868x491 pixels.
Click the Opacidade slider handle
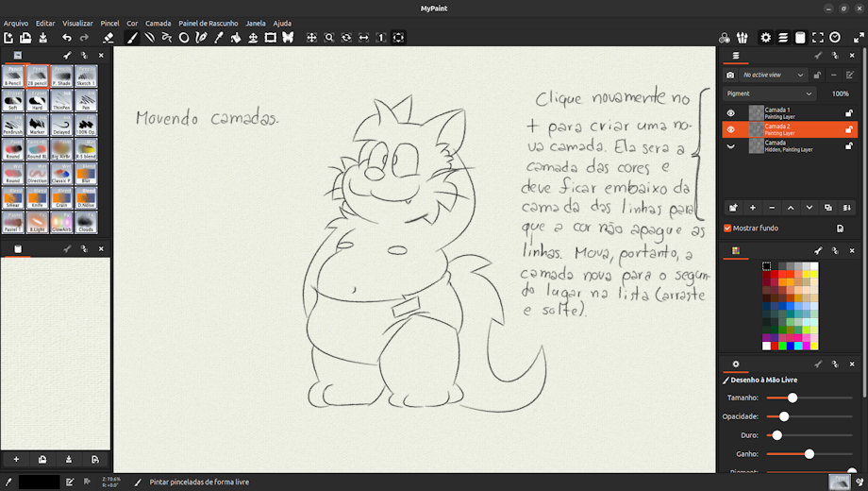point(784,416)
